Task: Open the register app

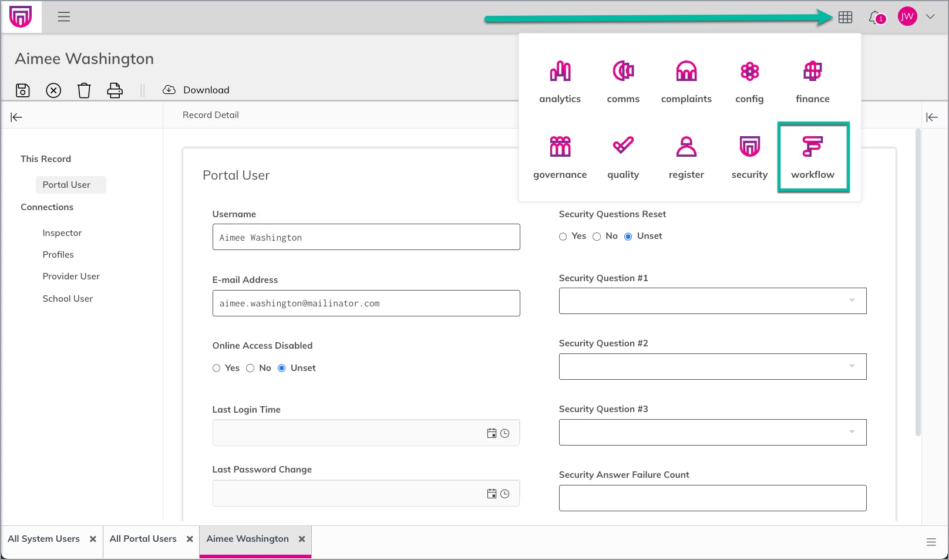Action: tap(686, 157)
